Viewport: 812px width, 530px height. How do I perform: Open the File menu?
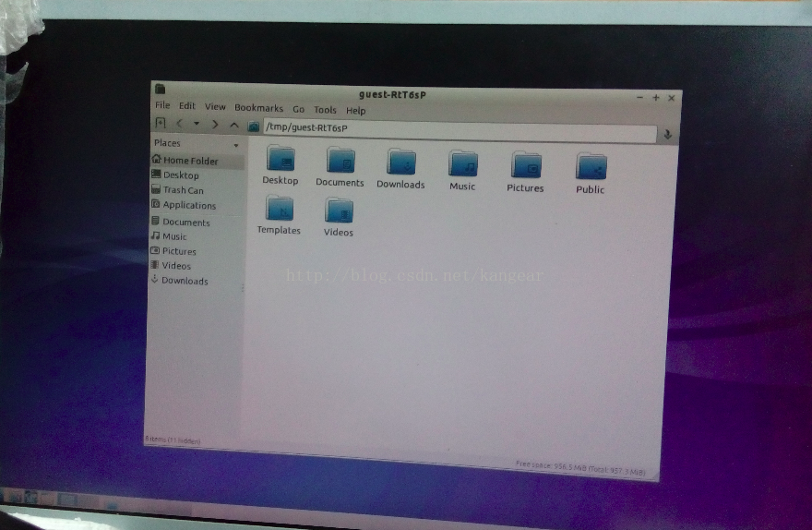click(162, 105)
